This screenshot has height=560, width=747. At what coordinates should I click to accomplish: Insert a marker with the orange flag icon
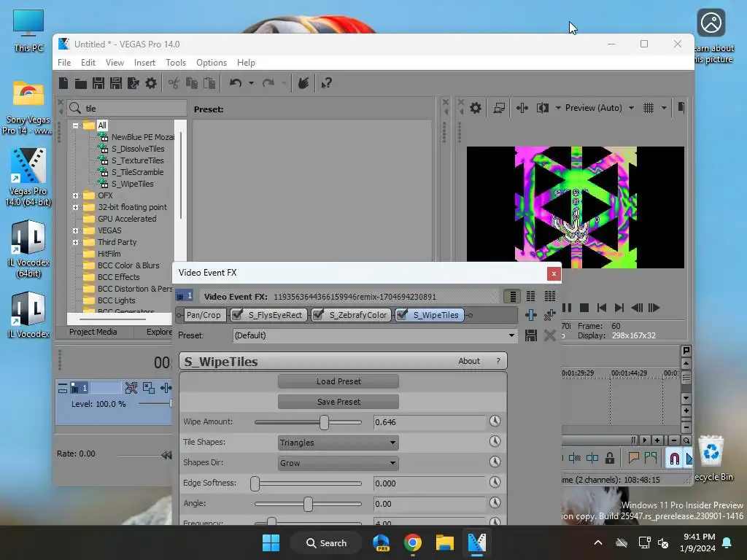point(634,458)
